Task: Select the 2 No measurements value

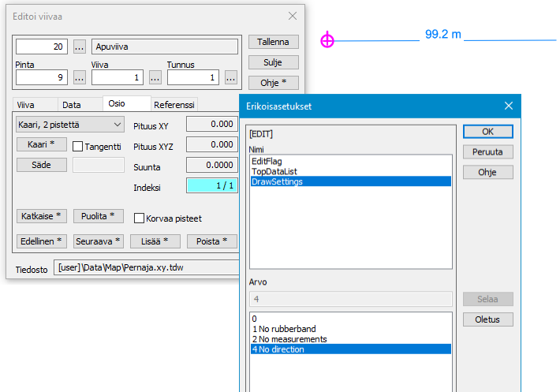Action: pyautogui.click(x=289, y=339)
